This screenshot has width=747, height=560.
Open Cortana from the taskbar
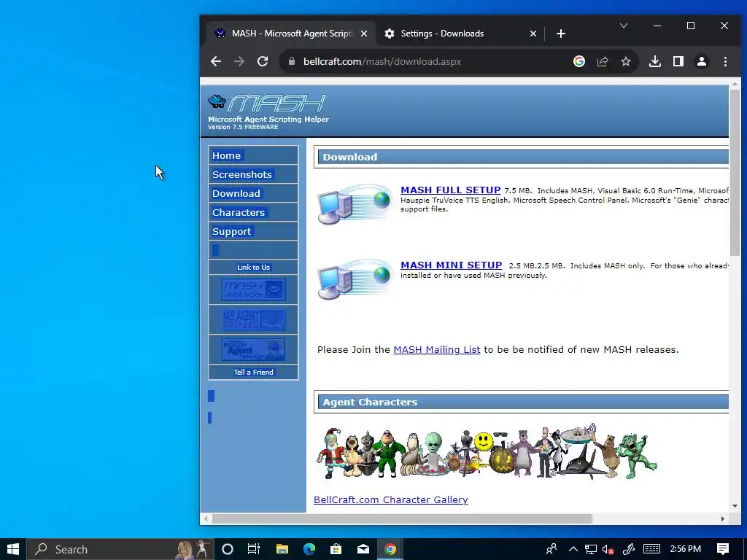tap(228, 549)
